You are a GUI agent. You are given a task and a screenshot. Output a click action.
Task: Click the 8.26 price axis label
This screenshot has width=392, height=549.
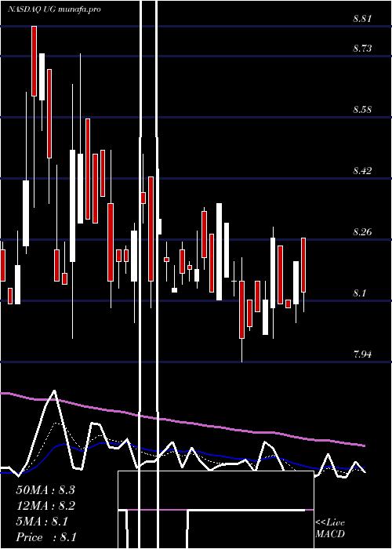point(362,232)
